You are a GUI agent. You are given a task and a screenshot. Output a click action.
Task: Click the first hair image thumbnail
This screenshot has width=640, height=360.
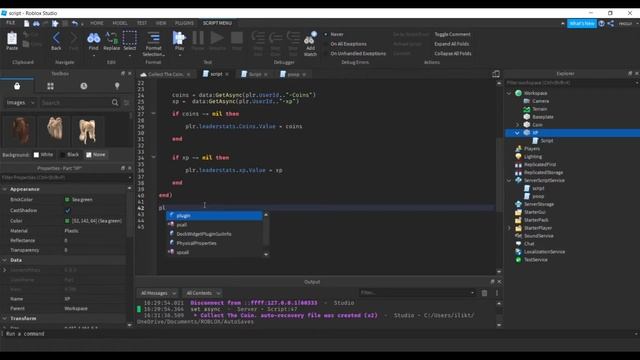(x=19, y=130)
